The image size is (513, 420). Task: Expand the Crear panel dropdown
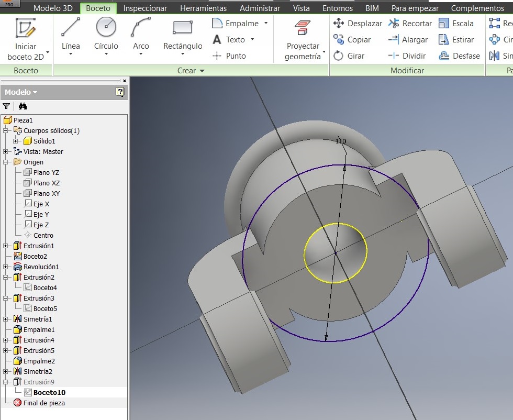pyautogui.click(x=202, y=71)
